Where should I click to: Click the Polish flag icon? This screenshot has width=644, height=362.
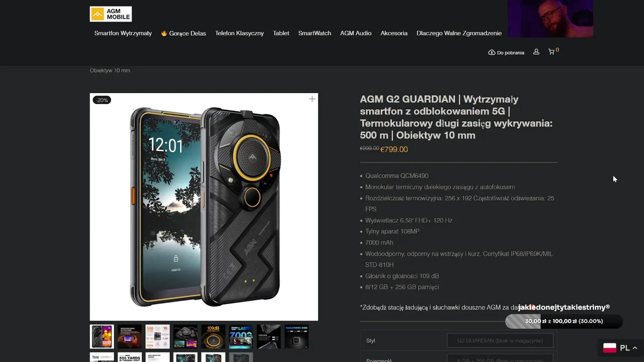(x=610, y=348)
